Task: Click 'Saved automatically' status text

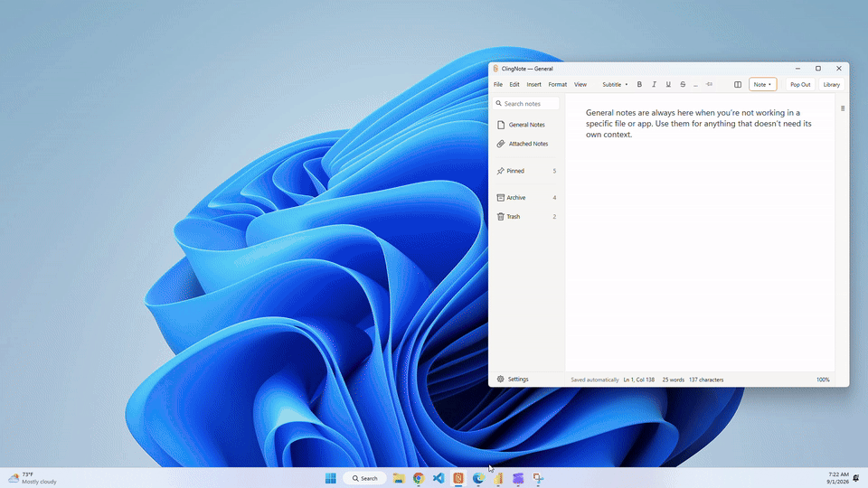Action: click(595, 380)
